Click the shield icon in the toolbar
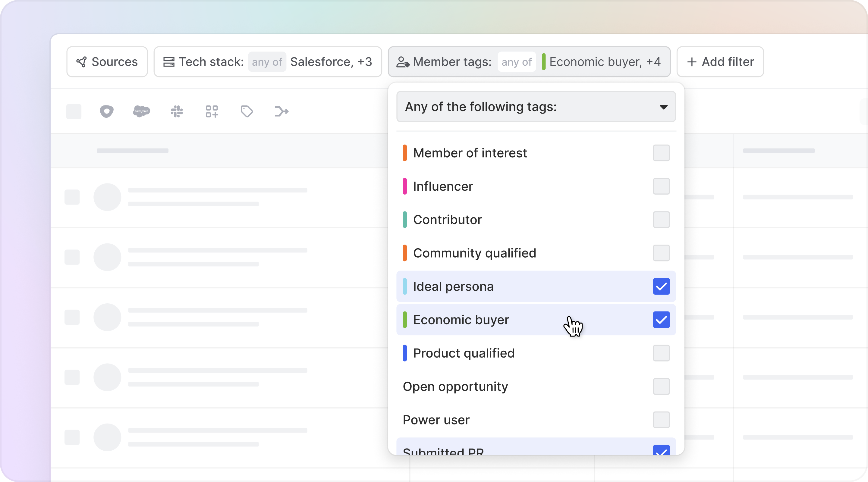The width and height of the screenshot is (868, 482). tap(106, 111)
